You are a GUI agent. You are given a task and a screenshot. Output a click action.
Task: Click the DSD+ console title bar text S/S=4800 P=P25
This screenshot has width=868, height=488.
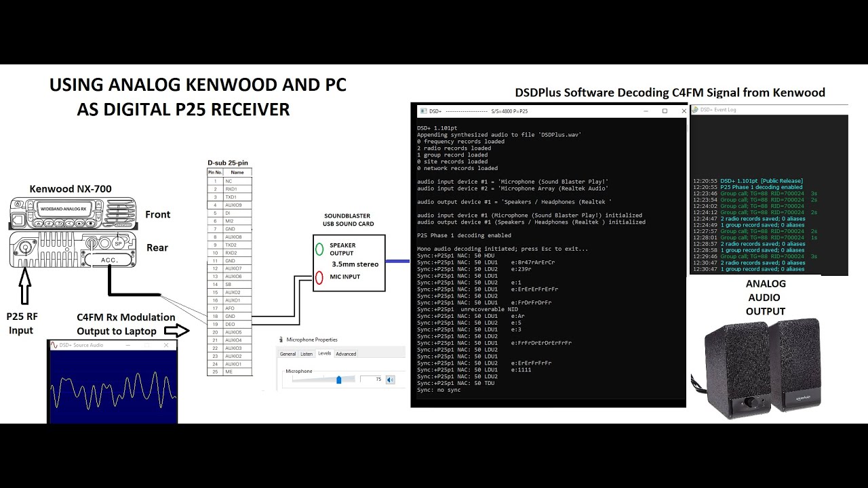click(509, 110)
